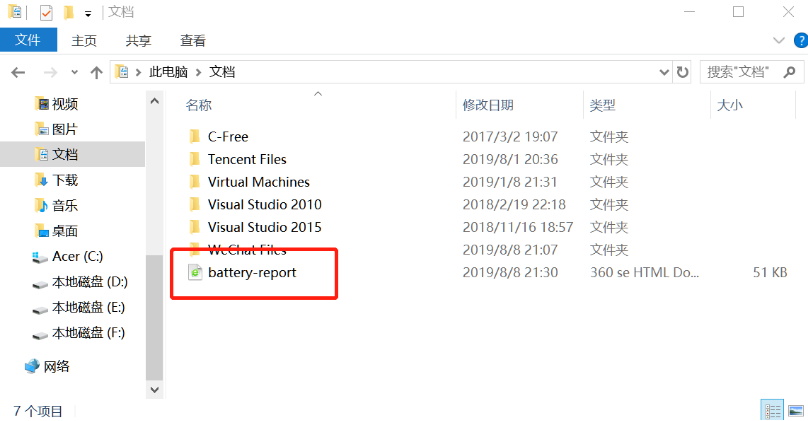Select the C-Free folder
Viewport: 808px width, 421px height.
(227, 136)
